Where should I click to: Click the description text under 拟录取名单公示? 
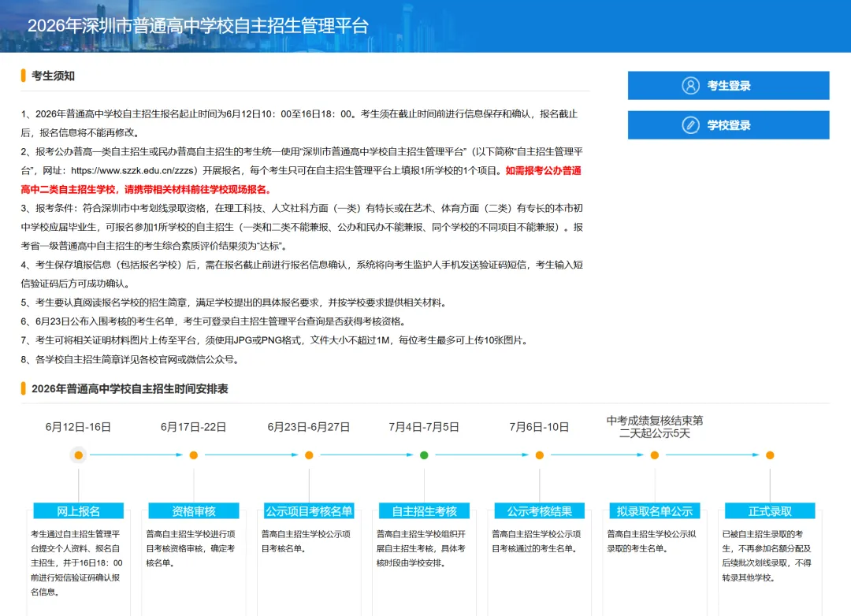click(652, 541)
